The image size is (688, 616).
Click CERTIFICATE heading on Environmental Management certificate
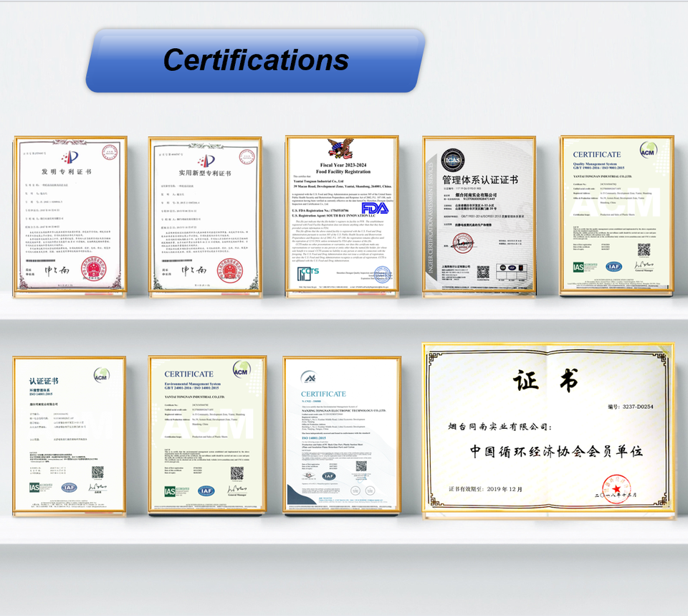(x=188, y=374)
